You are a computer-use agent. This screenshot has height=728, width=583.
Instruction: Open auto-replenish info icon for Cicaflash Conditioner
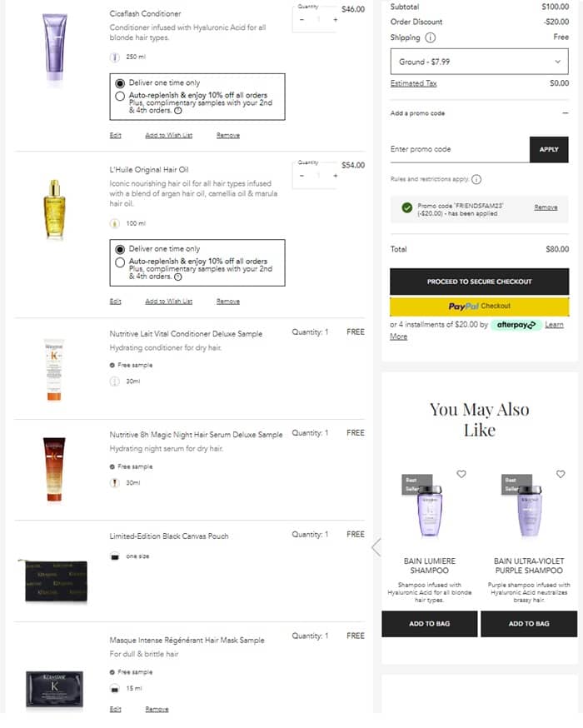click(x=177, y=111)
